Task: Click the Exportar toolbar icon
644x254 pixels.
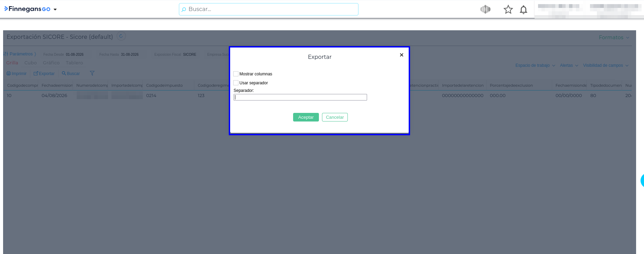Action: point(36,73)
